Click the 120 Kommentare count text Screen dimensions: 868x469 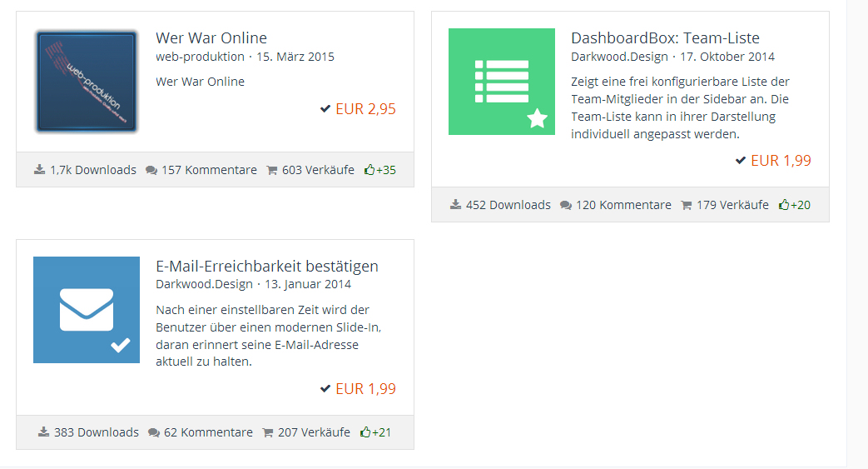pos(623,205)
